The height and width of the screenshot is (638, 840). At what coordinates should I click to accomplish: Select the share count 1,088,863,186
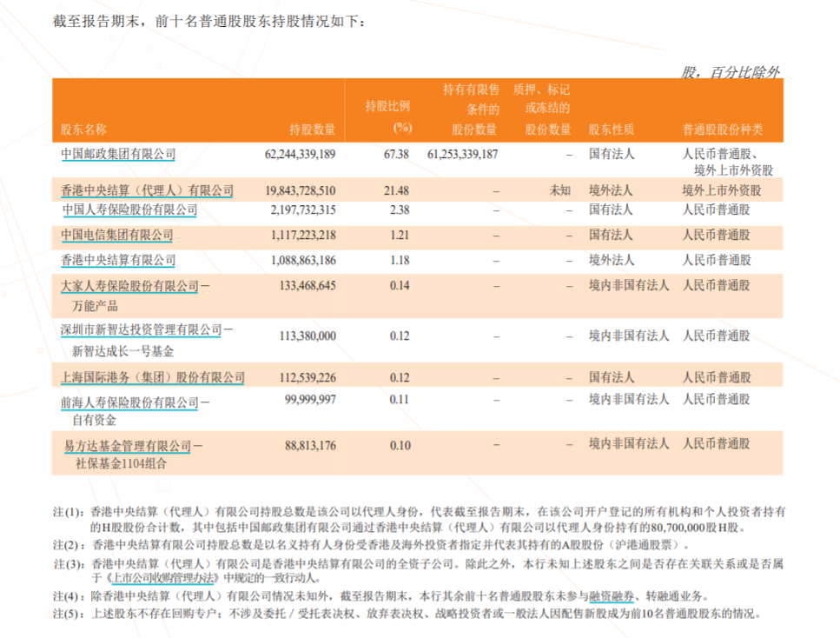pos(304,260)
